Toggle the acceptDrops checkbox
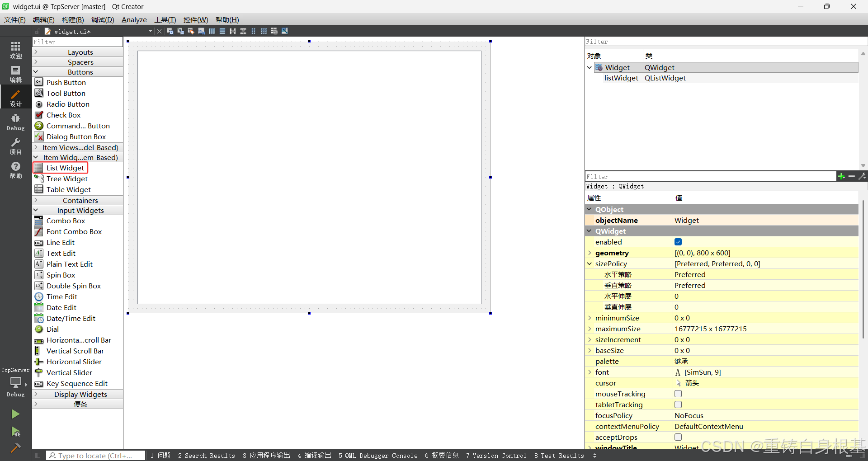Image resolution: width=868 pixels, height=461 pixels. pos(678,437)
